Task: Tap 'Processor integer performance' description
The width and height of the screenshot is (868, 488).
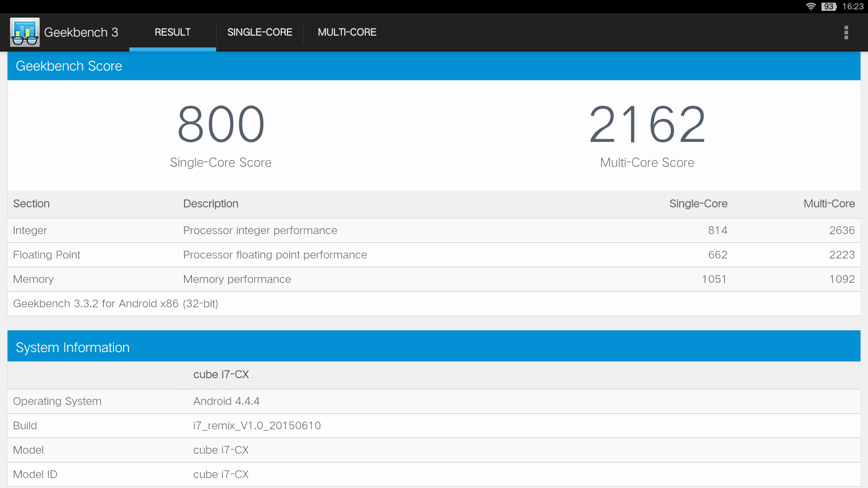Action: (x=260, y=230)
